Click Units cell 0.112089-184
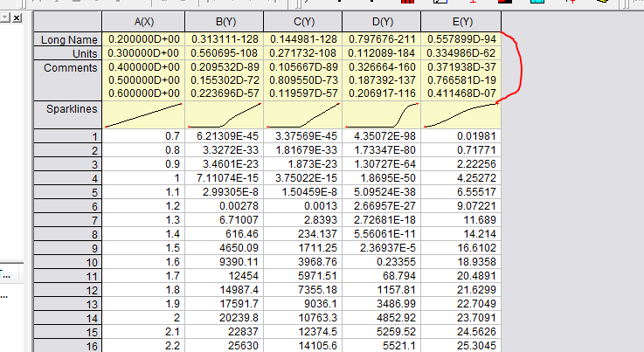This screenshot has width=644, height=352. pyautogui.click(x=381, y=53)
